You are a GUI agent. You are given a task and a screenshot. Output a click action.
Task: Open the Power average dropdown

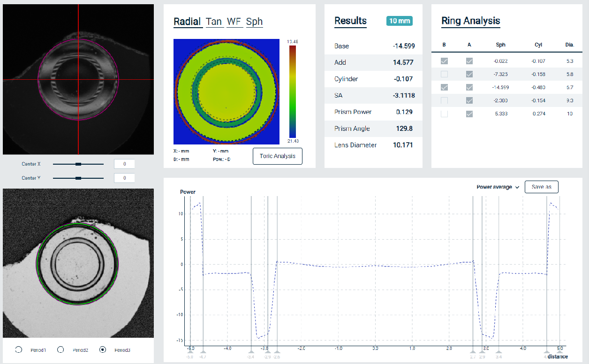point(498,187)
